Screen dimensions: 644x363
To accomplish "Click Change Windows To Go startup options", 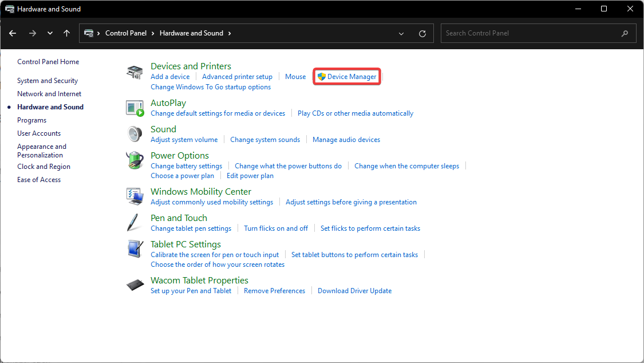I will 211,87.
